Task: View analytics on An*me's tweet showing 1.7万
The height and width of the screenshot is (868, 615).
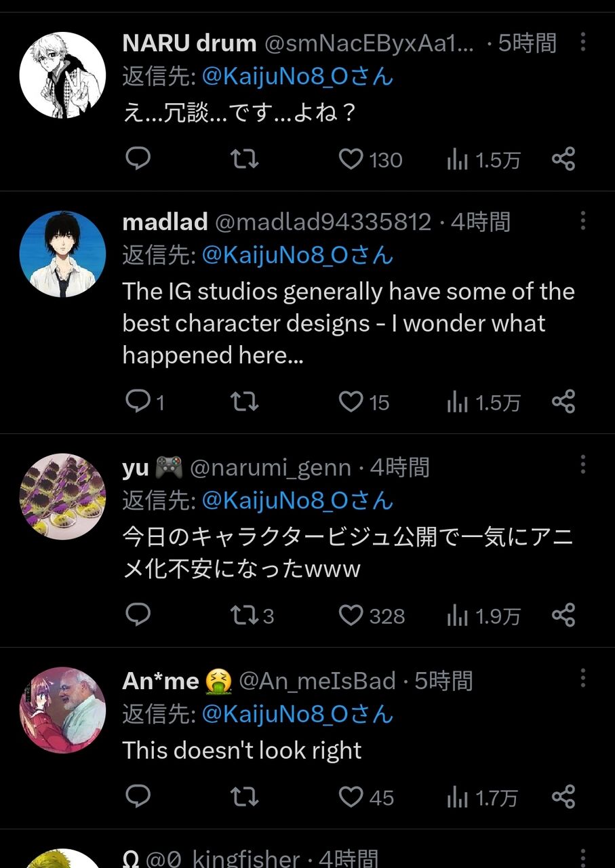Action: [x=483, y=797]
